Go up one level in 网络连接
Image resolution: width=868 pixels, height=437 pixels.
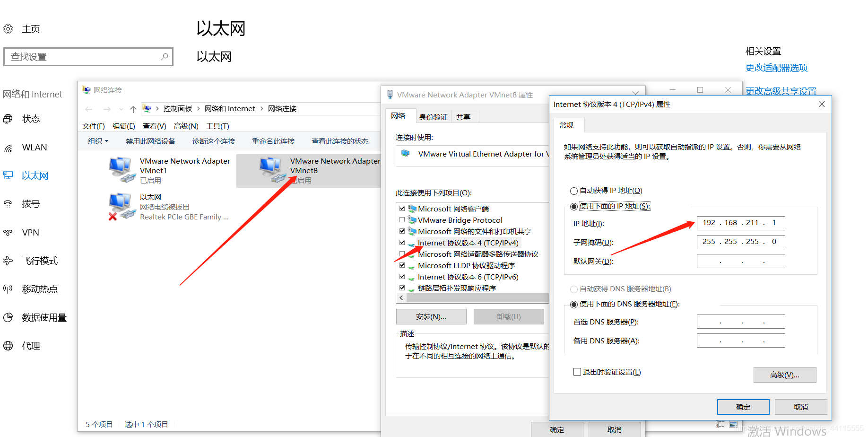(133, 109)
